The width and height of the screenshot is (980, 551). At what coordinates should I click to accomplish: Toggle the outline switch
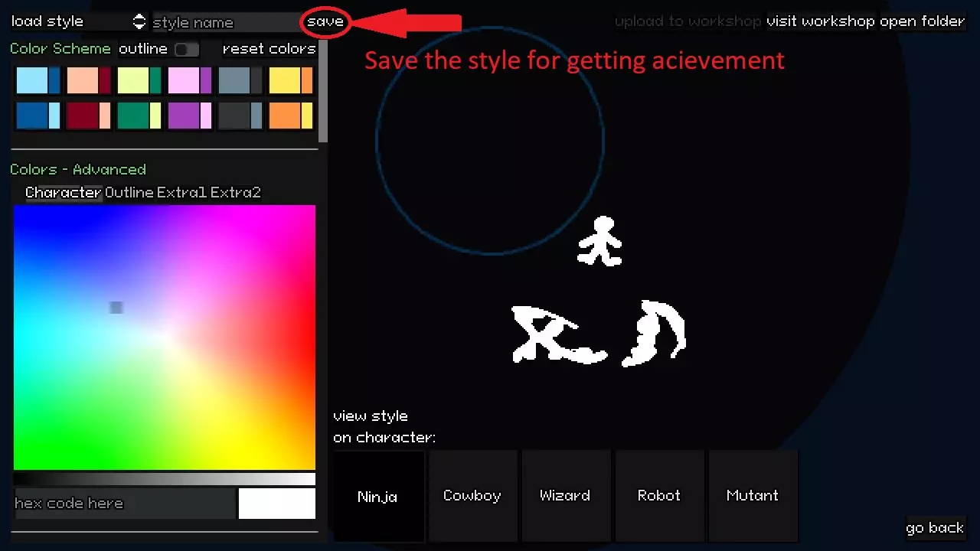(186, 49)
